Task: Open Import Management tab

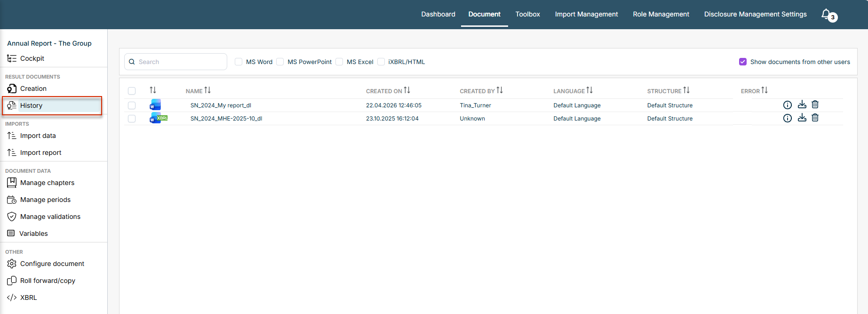Action: click(586, 14)
